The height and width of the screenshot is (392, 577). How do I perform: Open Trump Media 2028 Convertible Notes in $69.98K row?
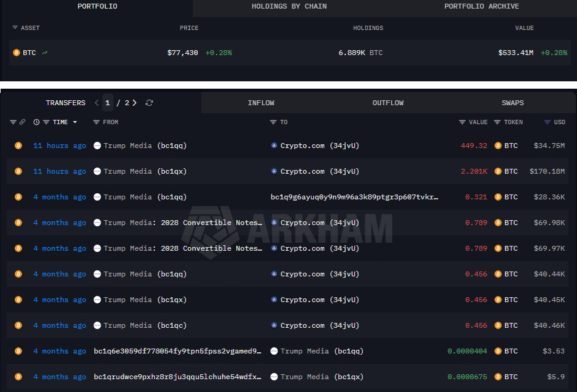point(183,223)
